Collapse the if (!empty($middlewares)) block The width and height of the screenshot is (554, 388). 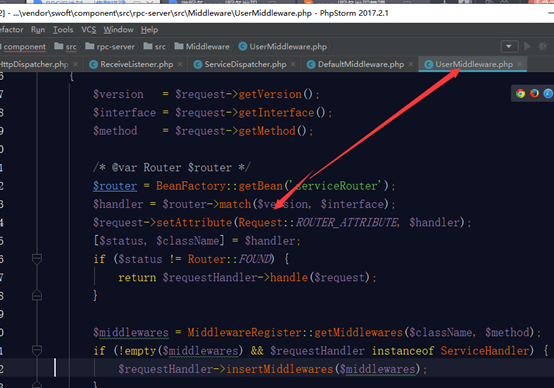[37, 351]
